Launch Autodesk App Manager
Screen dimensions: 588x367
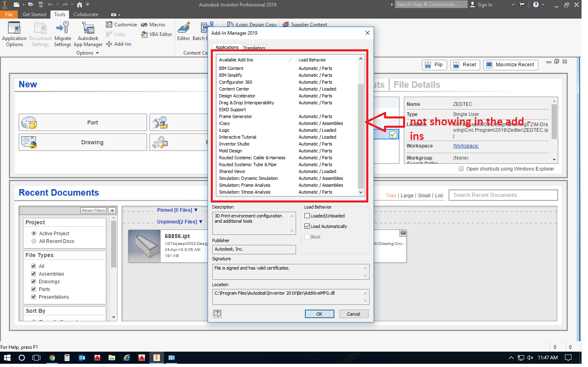click(89, 35)
